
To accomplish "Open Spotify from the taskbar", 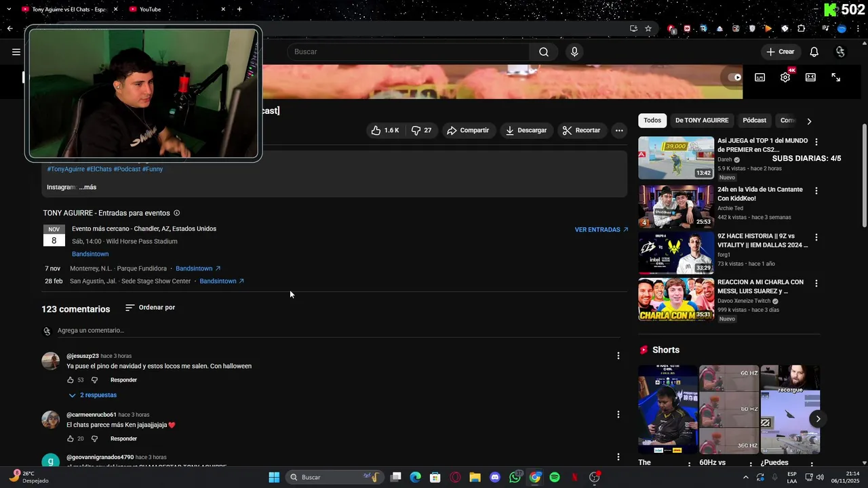I will (555, 477).
